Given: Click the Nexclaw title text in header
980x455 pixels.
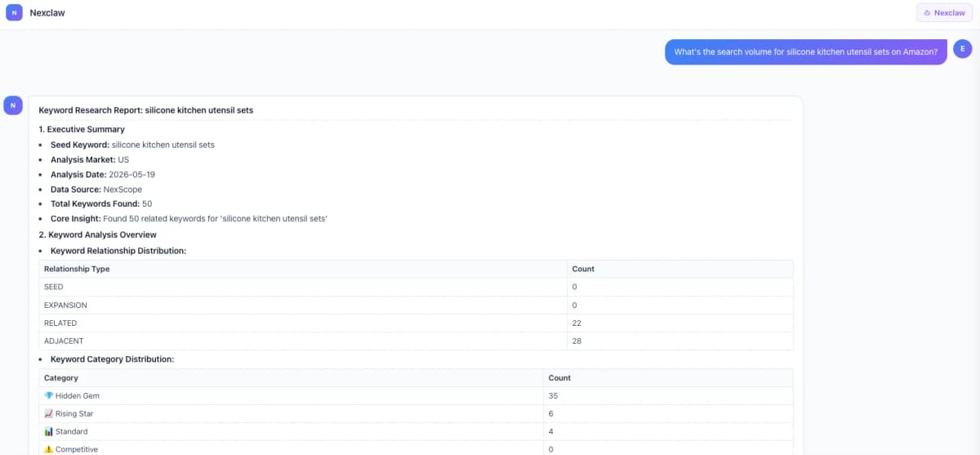Looking at the screenshot, I should coord(47,13).
